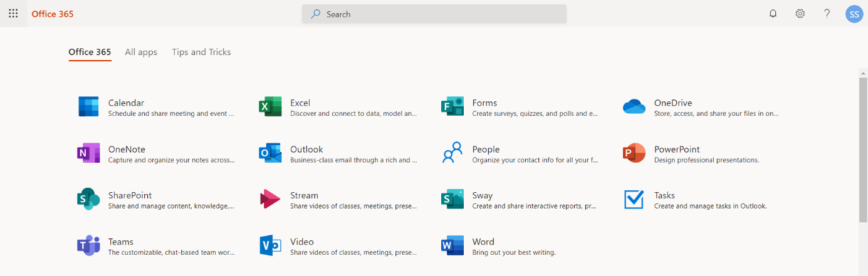Open the Tasks checkmark icon

click(634, 200)
